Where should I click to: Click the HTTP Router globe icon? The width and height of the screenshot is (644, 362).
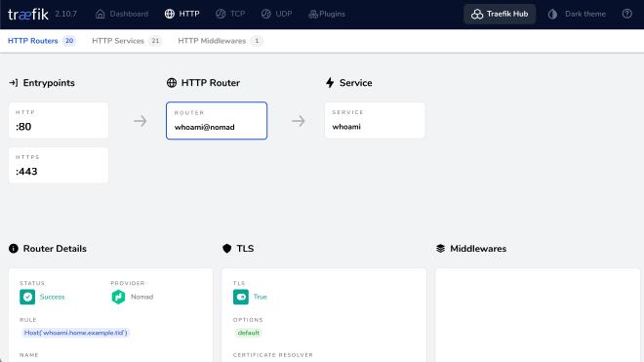pyautogui.click(x=172, y=83)
